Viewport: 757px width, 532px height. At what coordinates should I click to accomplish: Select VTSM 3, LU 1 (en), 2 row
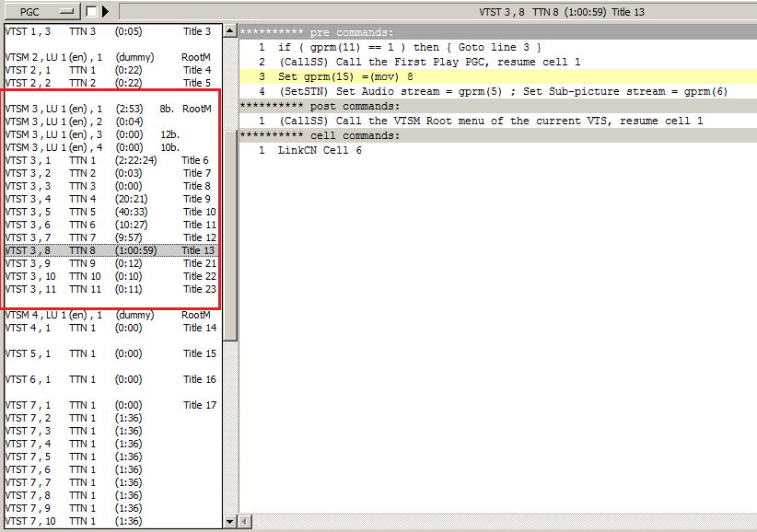112,122
